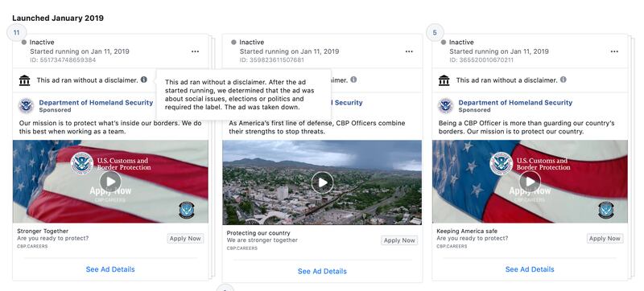Click CBP seal watermark on first ad video
This screenshot has width=644, height=291.
point(187,210)
